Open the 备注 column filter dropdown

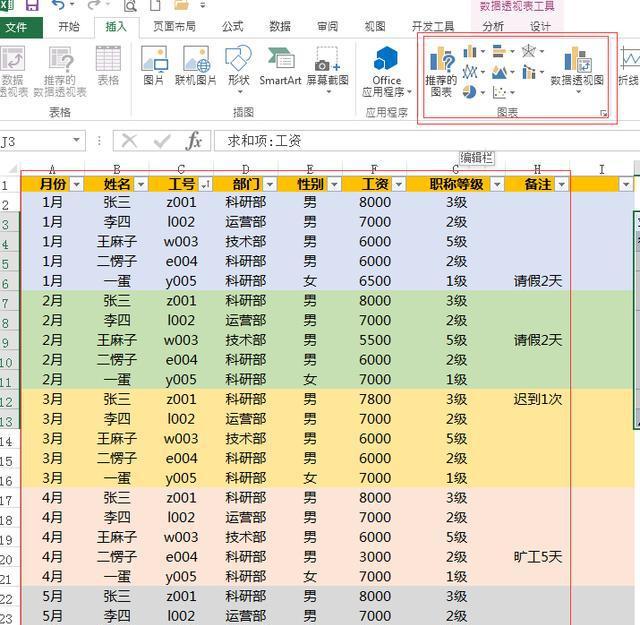pyautogui.click(x=562, y=185)
